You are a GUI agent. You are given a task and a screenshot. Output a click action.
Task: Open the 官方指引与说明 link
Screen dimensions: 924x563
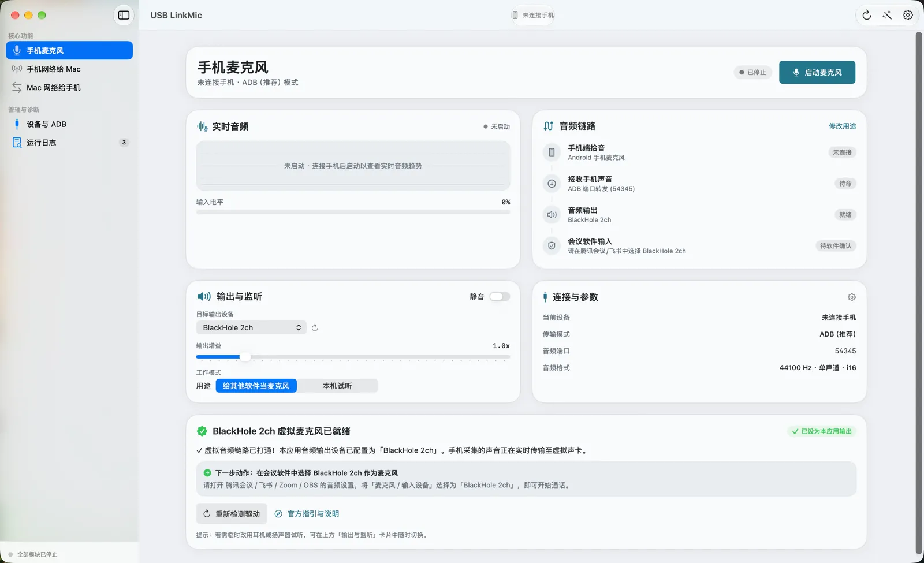pyautogui.click(x=307, y=514)
